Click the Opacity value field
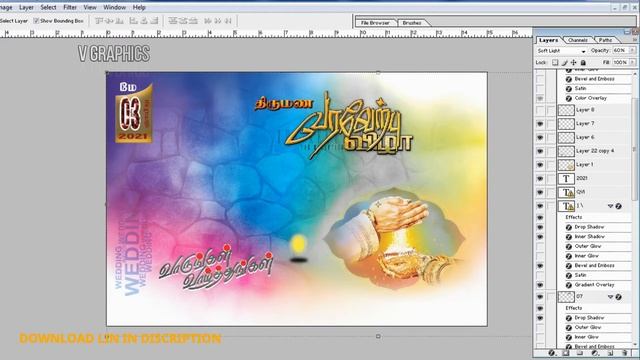The image size is (640, 360). pos(620,50)
